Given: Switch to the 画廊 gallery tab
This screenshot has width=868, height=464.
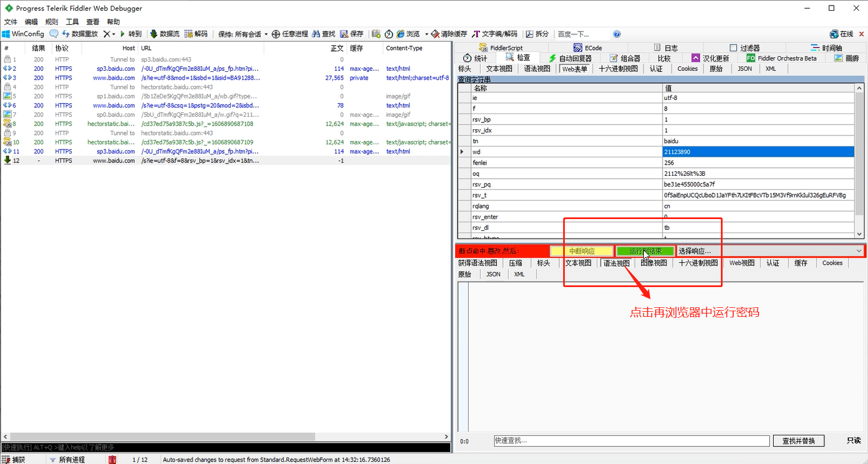Looking at the screenshot, I should click(x=847, y=58).
